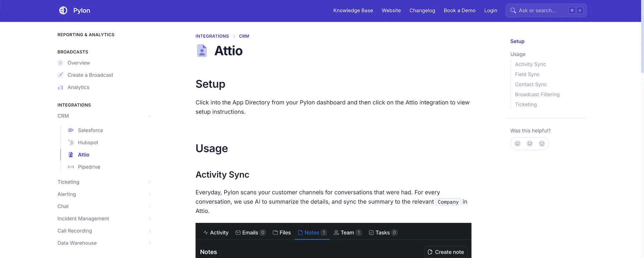644x258 pixels.
Task: Click the Salesforce cloud icon
Action: click(x=71, y=130)
